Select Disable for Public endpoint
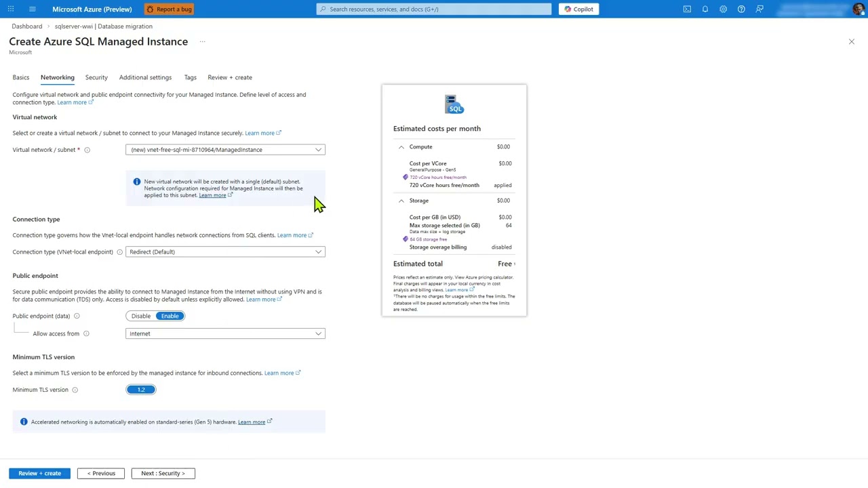The image size is (868, 488). [x=141, y=316]
